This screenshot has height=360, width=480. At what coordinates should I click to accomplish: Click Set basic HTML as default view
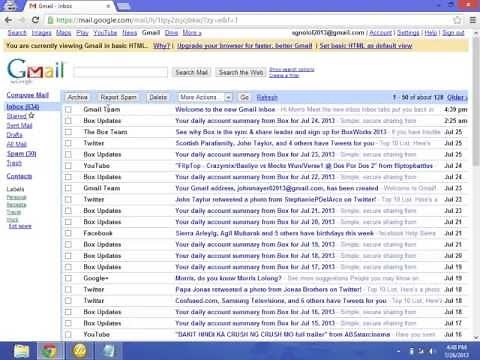[366, 46]
